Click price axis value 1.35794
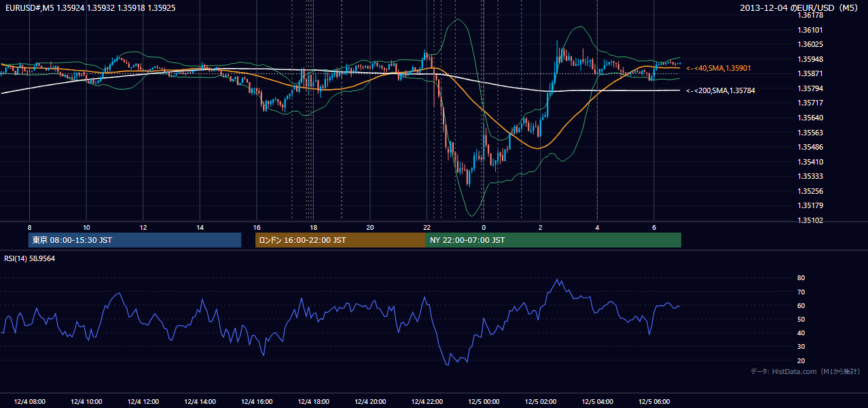This screenshot has height=408, width=868. pos(812,88)
